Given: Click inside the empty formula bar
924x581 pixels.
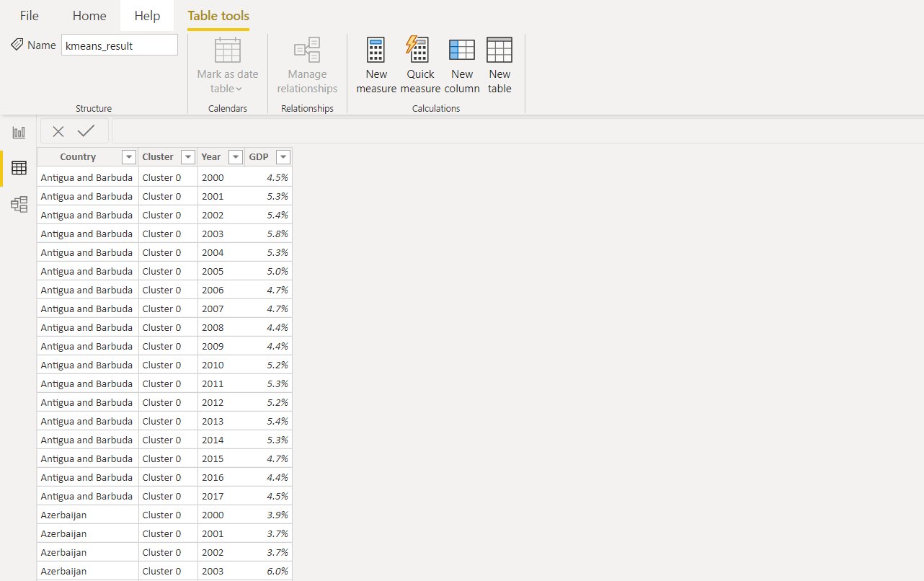Looking at the screenshot, I should [505, 131].
